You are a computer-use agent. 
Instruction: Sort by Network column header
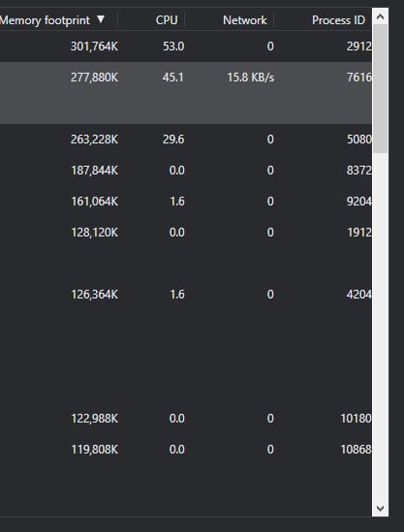point(245,20)
